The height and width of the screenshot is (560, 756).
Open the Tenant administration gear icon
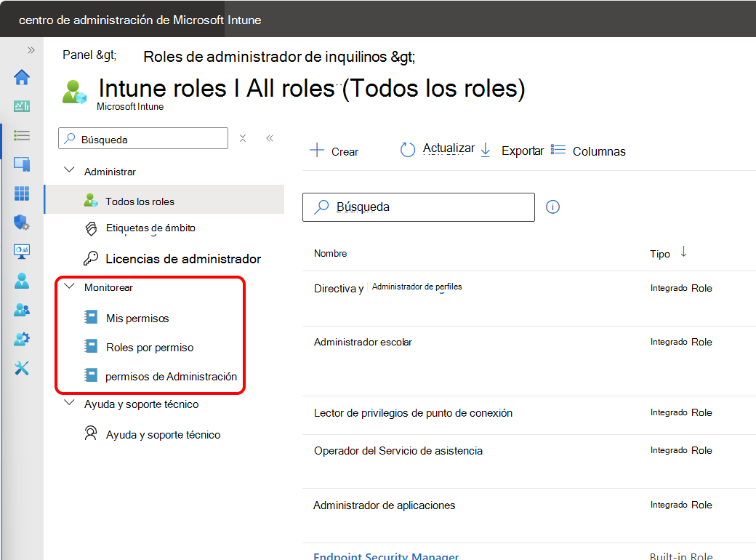[22, 339]
